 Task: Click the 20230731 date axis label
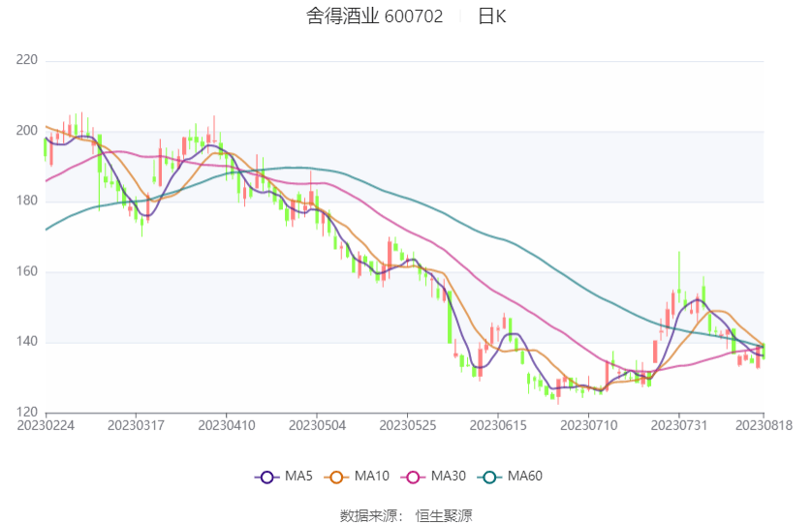pyautogui.click(x=678, y=425)
